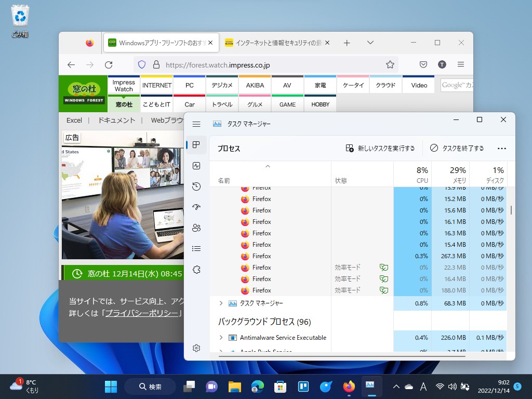Screen dimensions: 532x399
Task: Open Task Manager settings with the gear icon
Action: pyautogui.click(x=196, y=349)
